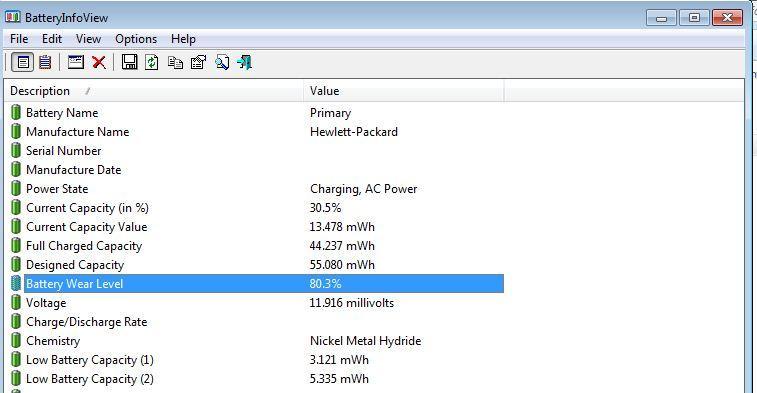Click the battery icon beside Full Charged Capacity
Image resolution: width=757 pixels, height=393 pixels.
point(16,246)
